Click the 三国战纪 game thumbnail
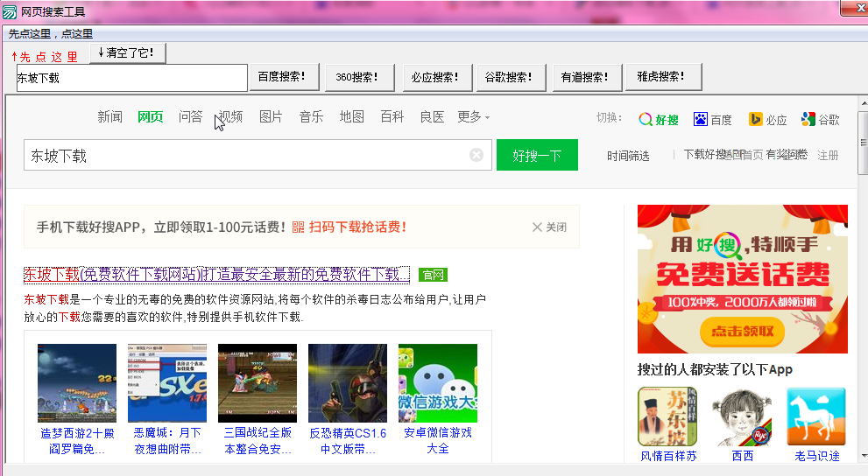This screenshot has width=868, height=476. [258, 383]
